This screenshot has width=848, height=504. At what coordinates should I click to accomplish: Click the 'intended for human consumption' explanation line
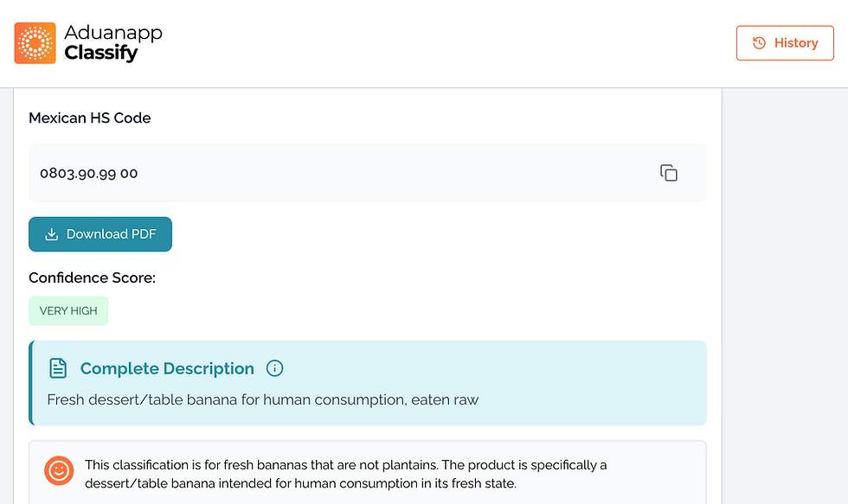(300, 483)
